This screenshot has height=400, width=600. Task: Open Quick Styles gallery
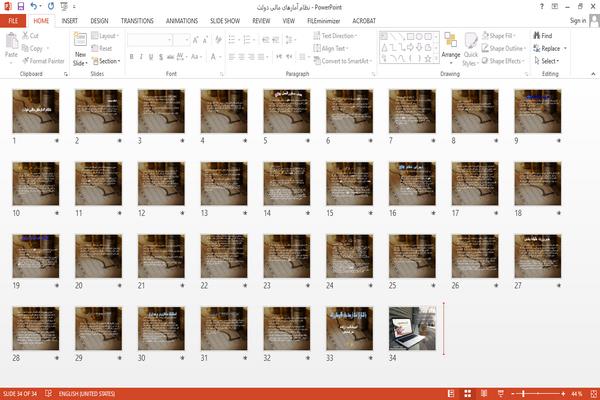(x=470, y=50)
